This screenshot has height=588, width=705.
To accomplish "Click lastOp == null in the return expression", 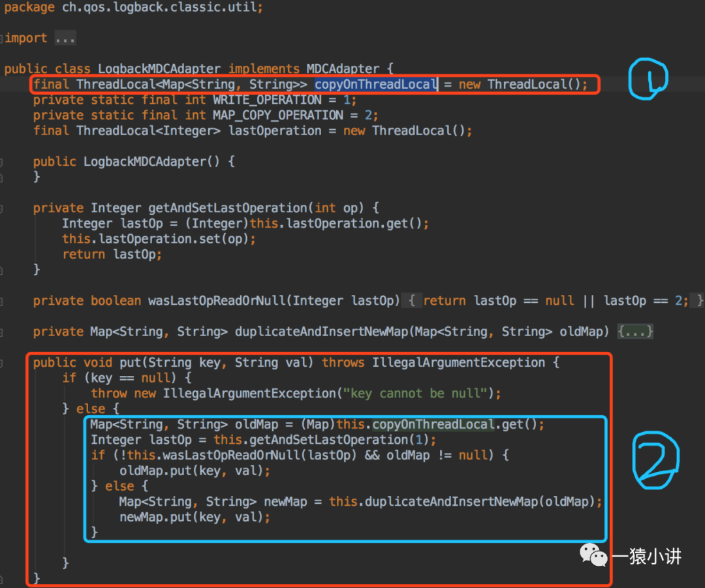I will pos(524,301).
